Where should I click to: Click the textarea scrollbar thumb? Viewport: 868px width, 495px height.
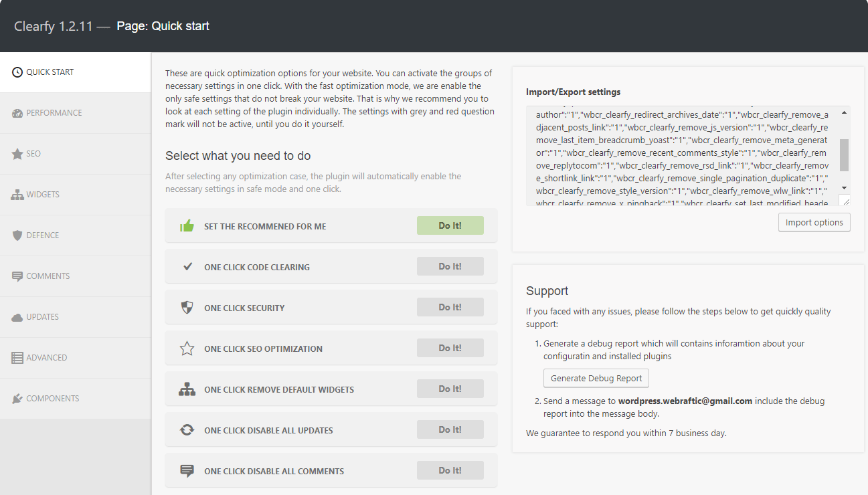coord(844,155)
